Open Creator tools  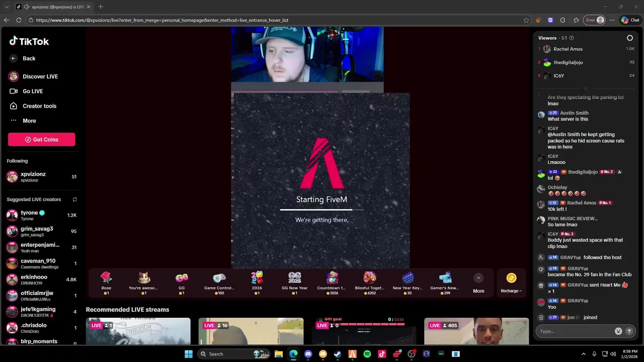click(33, 106)
